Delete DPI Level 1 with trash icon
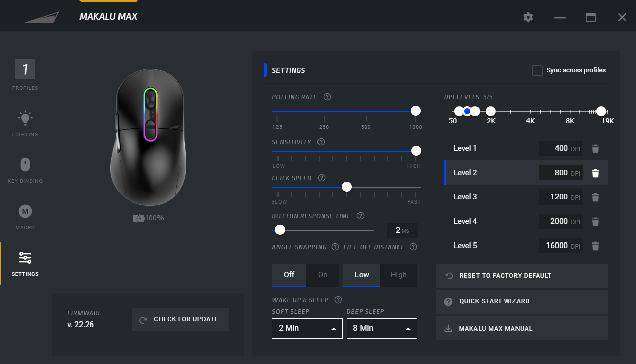This screenshot has height=364, width=636. point(595,149)
